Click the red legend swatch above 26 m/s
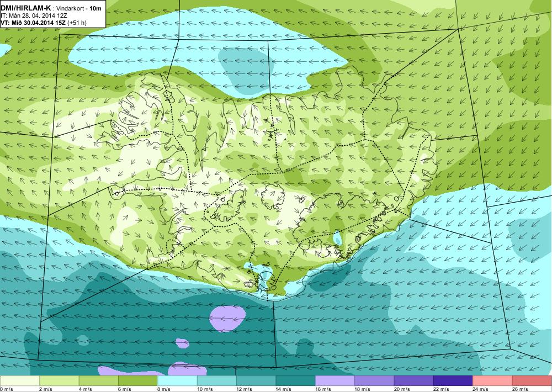Screen dimensions: 552x392 (532, 381)
